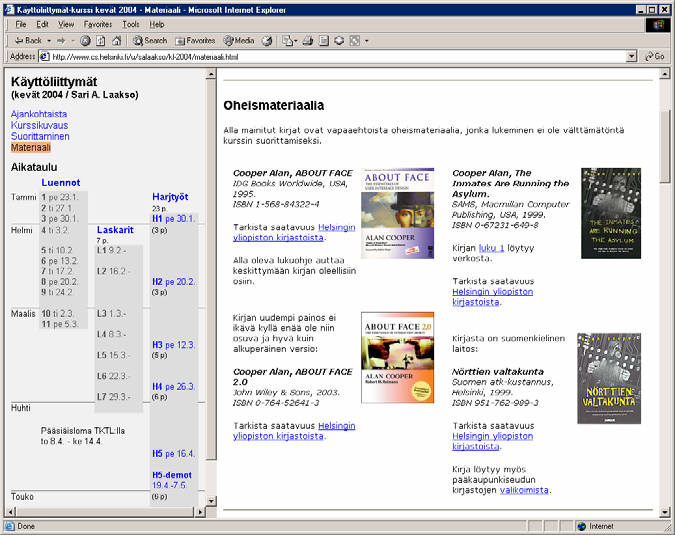
Task: Go to the Home page icon
Action: pyautogui.click(x=116, y=40)
